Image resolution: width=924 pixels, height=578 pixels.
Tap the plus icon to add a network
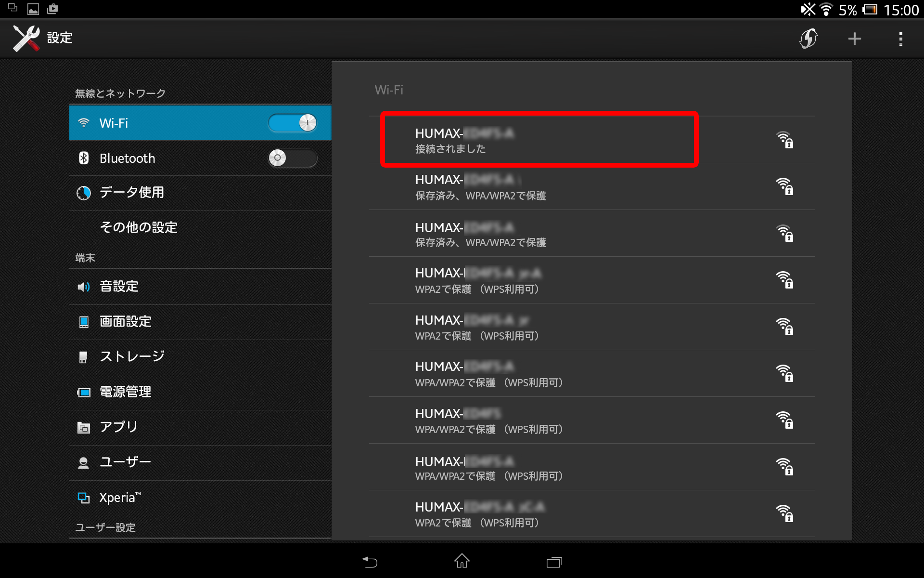(x=854, y=39)
